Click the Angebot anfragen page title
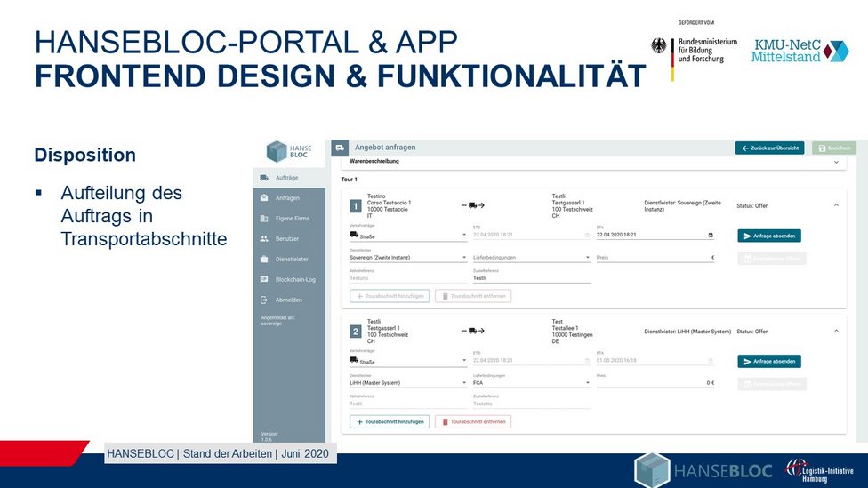Image resolution: width=868 pixels, height=488 pixels. pos(385,148)
